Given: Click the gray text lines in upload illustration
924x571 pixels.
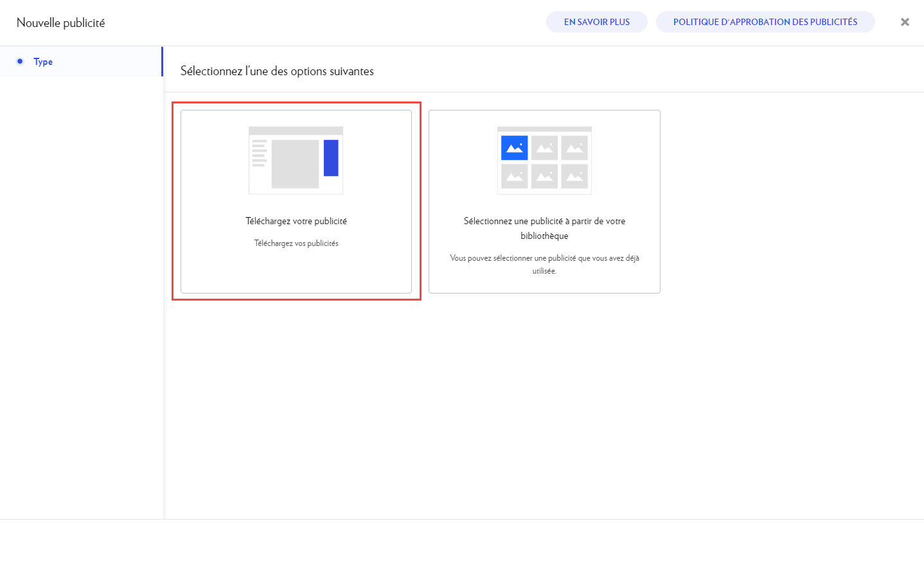Looking at the screenshot, I should pos(259,153).
